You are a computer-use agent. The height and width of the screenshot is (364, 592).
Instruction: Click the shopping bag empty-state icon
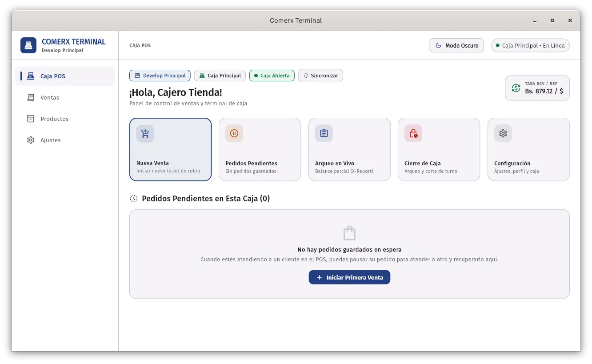tap(350, 233)
